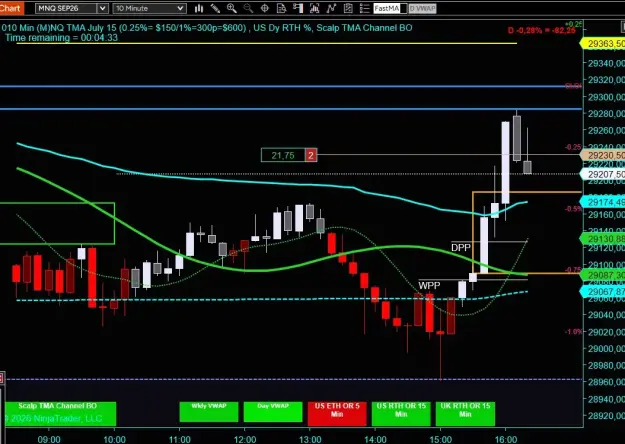This screenshot has height=444, width=625.
Task: Select the Chart tab
Action: 12,8
